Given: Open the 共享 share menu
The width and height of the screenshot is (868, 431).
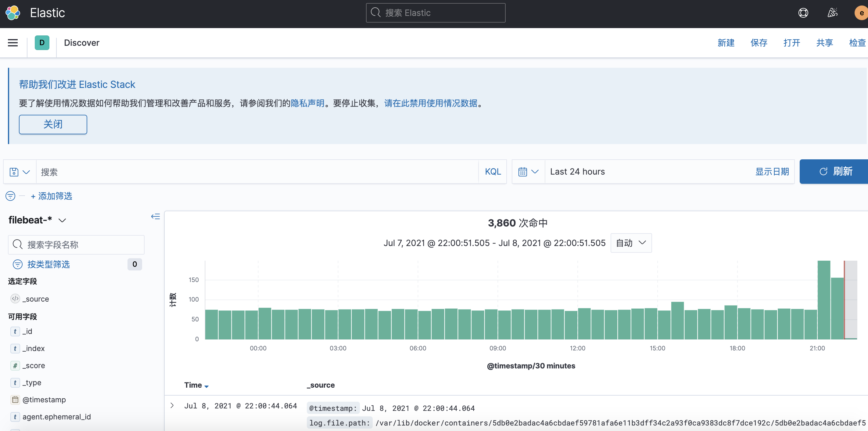Looking at the screenshot, I should (x=824, y=43).
